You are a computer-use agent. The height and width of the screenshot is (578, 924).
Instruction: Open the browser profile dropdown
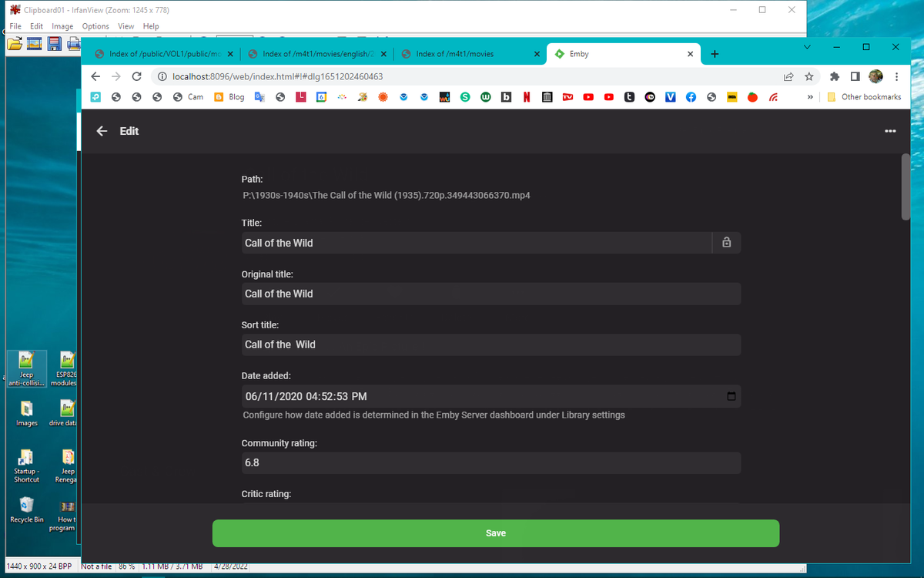click(875, 76)
